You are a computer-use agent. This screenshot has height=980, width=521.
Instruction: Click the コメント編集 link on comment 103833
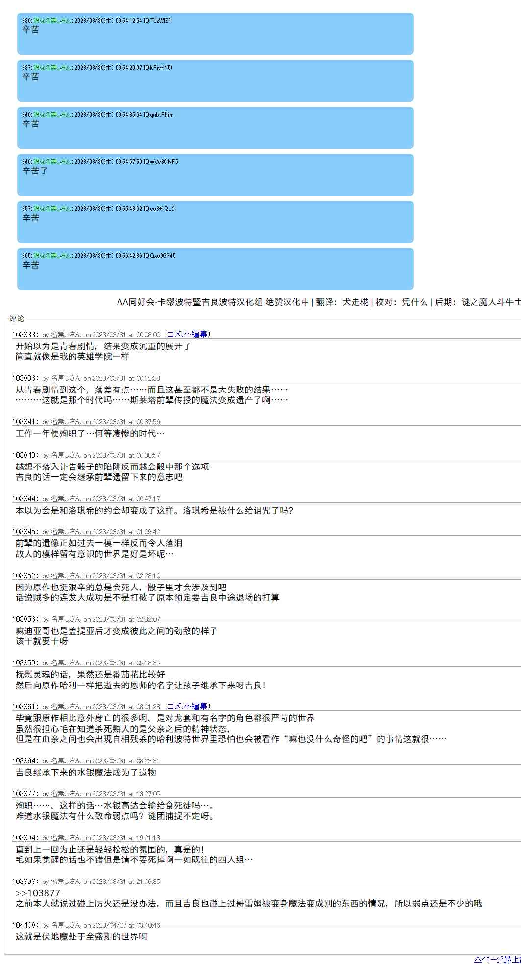coord(188,334)
